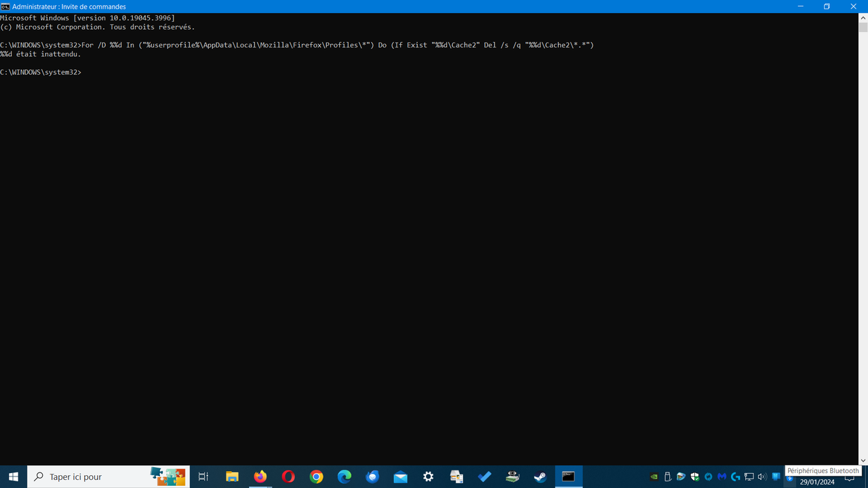Viewport: 868px width, 488px height.
Task: Open Windows Settings from the taskbar
Action: [428, 476]
